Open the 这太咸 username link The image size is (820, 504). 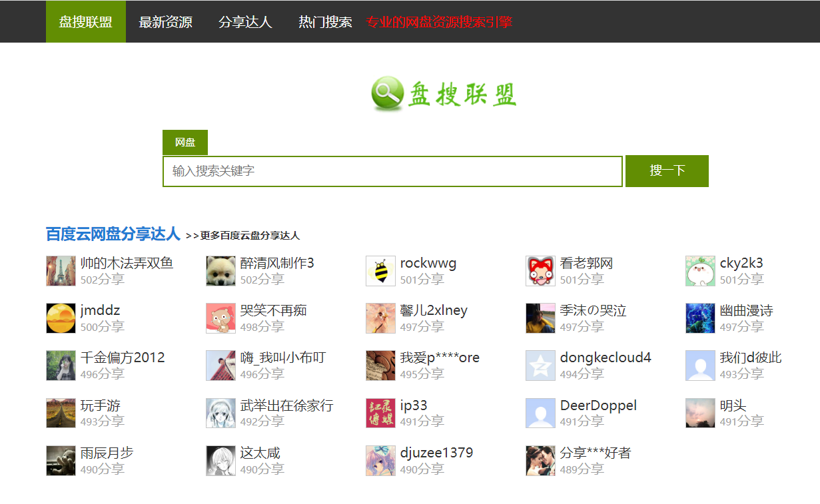click(x=260, y=453)
